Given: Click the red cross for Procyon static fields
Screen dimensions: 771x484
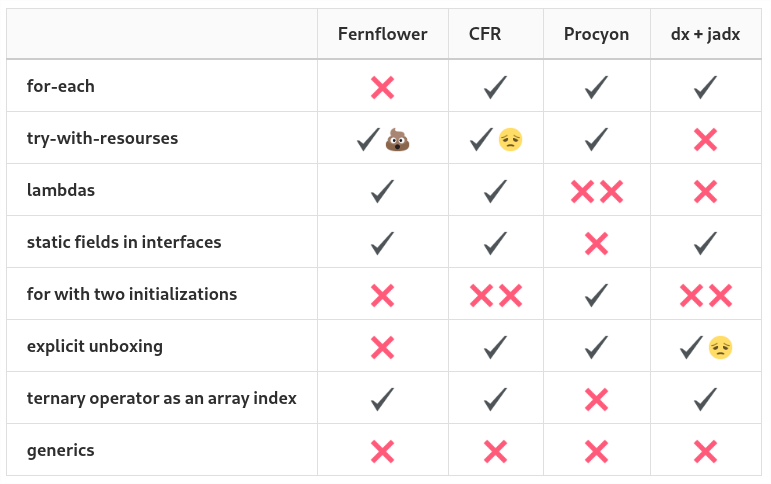Looking at the screenshot, I should tap(596, 243).
